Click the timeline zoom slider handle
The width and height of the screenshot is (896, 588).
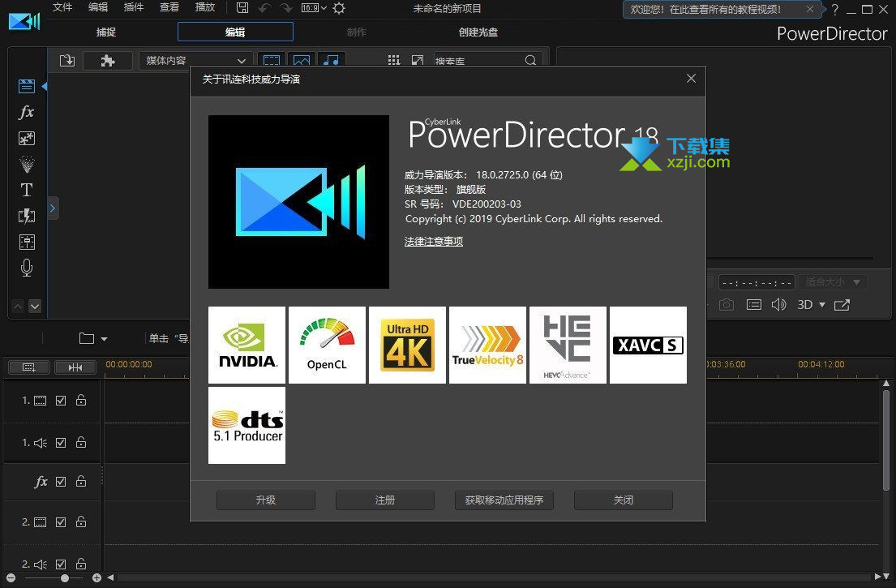pyautogui.click(x=65, y=578)
